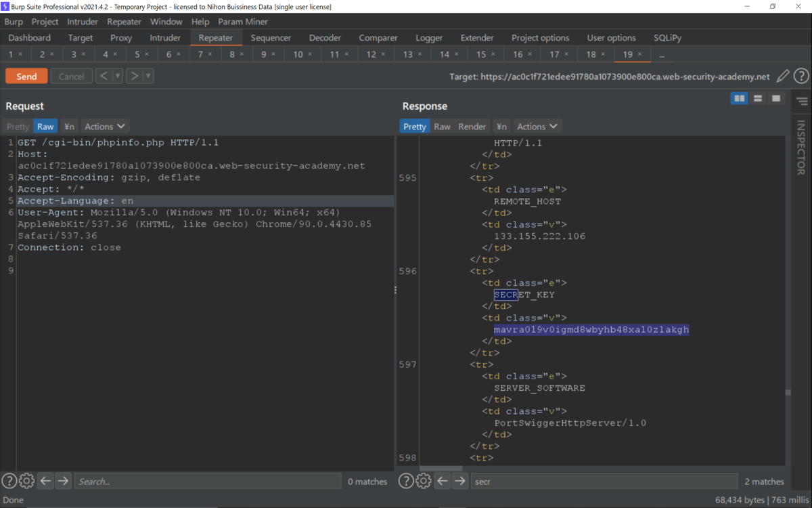Close Repeater tab 1

coord(20,54)
